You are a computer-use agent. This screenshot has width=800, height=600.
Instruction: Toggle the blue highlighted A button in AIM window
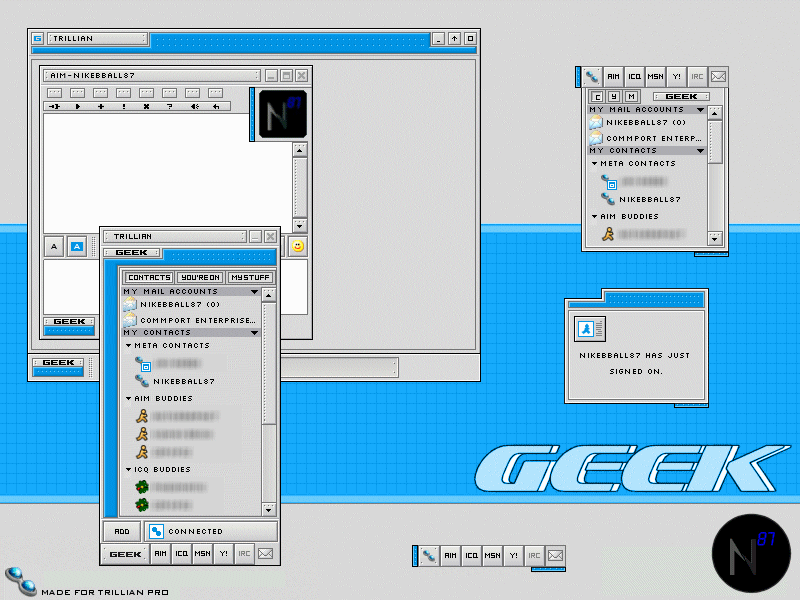[77, 247]
